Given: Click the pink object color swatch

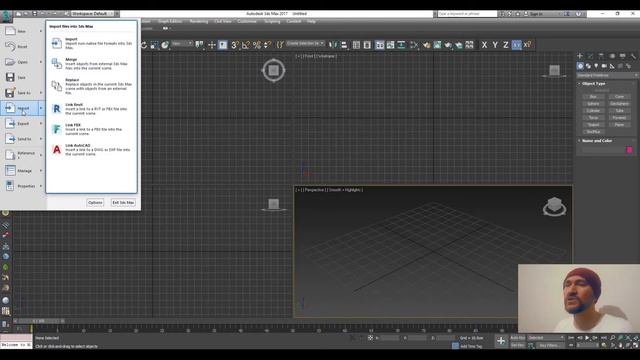Looking at the screenshot, I should tap(629, 150).
